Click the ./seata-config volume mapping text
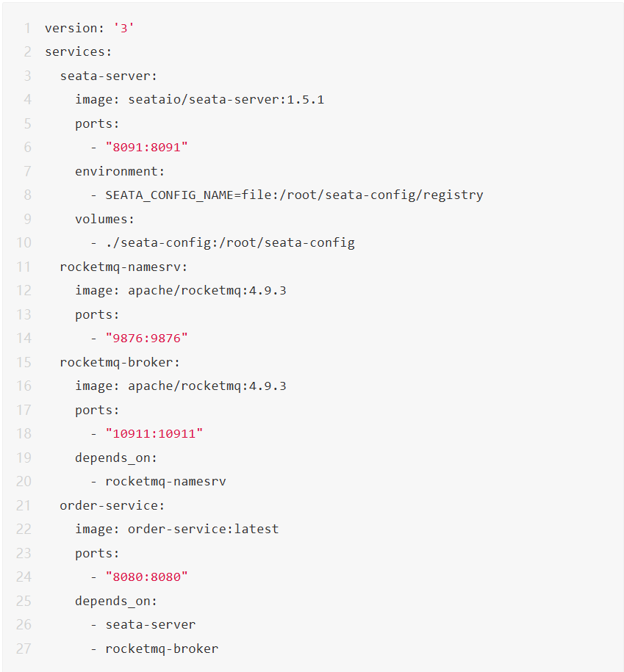Viewport: 624px width, 672px height. [229, 242]
